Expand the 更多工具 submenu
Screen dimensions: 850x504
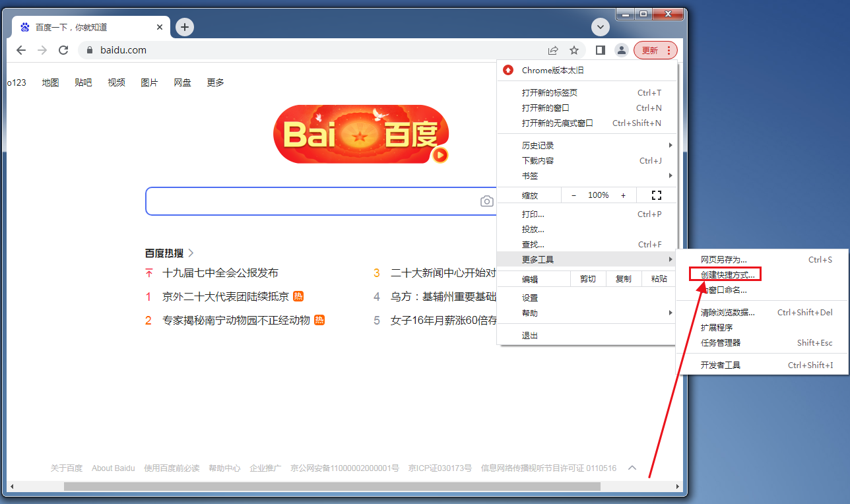(x=587, y=260)
